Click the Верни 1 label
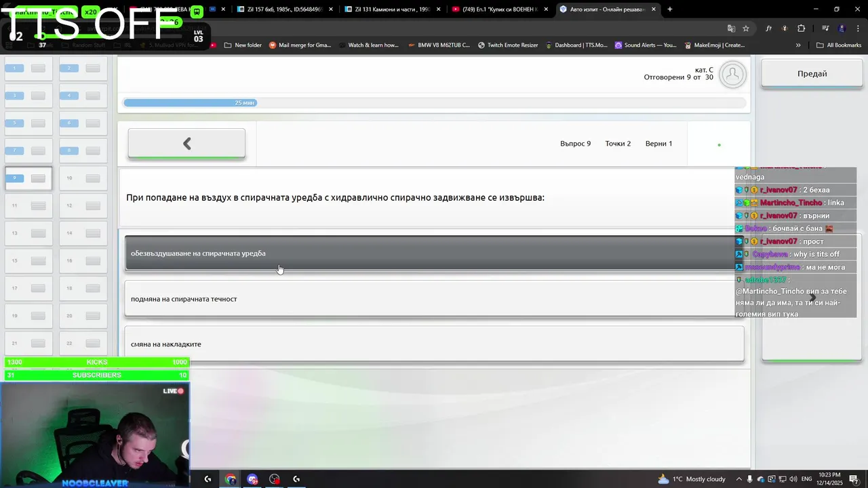Viewport: 868px width, 488px height. [658, 144]
